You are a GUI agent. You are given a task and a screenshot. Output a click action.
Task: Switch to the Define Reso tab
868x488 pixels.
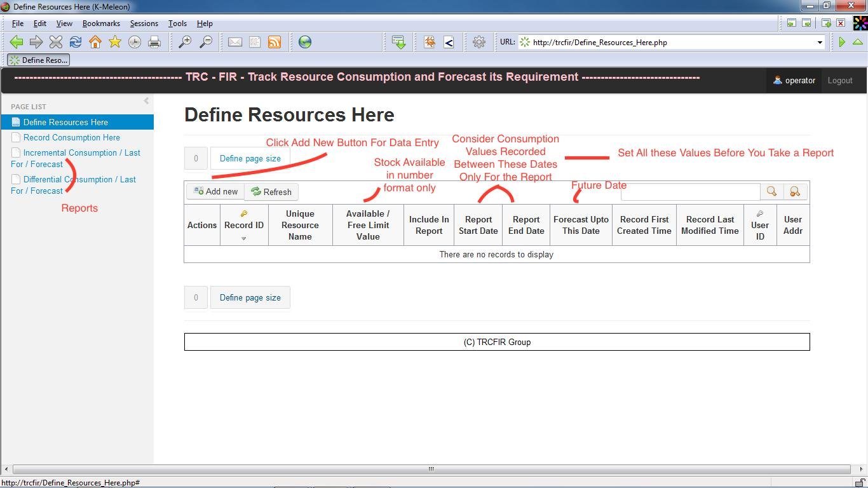point(38,60)
